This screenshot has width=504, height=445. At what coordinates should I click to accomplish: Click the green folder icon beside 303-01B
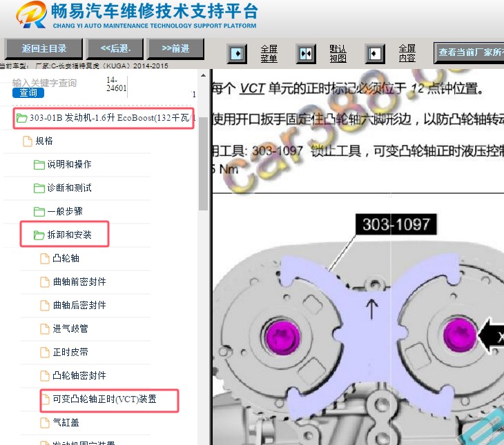click(22, 118)
